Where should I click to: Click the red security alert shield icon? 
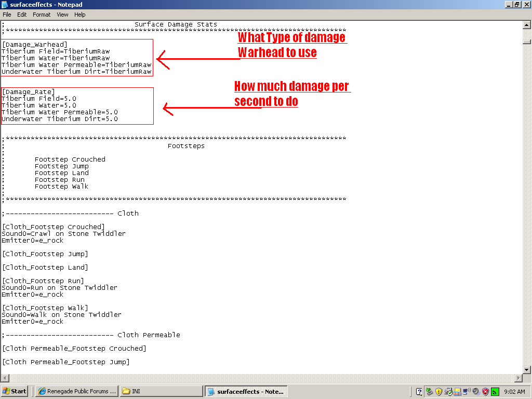485,391
